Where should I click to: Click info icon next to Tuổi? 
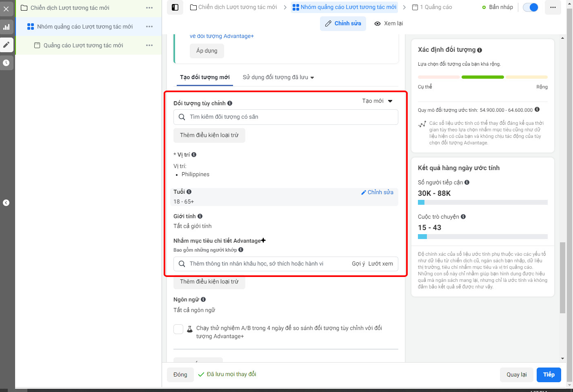[x=189, y=192]
